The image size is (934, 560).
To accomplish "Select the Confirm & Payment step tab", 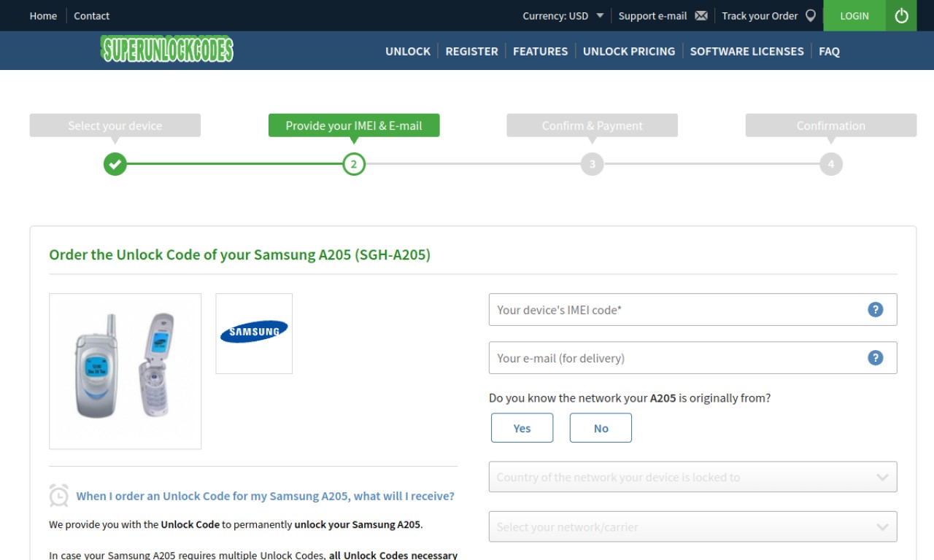I will point(593,125).
